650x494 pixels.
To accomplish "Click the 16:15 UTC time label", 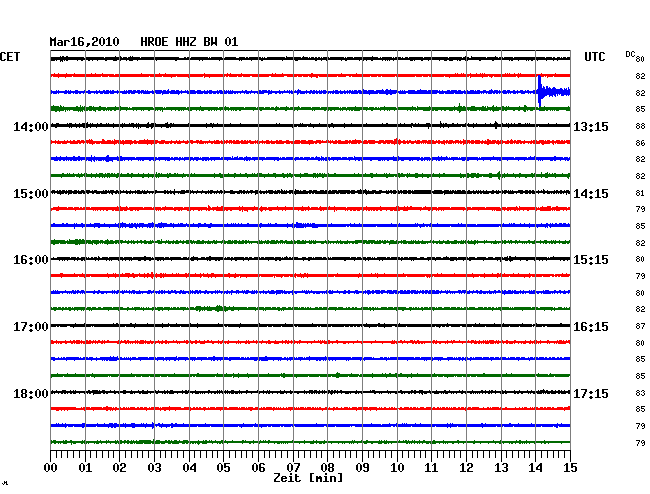I will click(x=591, y=327).
